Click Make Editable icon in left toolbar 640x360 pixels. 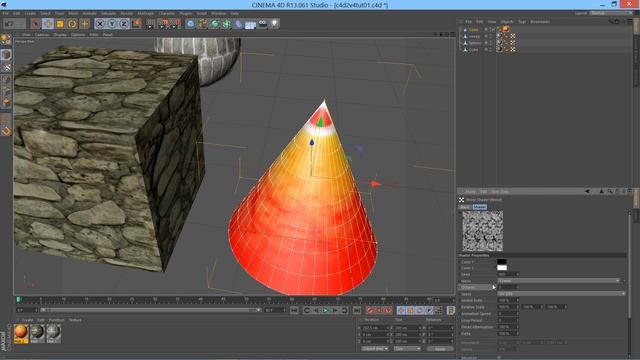pyautogui.click(x=6, y=40)
